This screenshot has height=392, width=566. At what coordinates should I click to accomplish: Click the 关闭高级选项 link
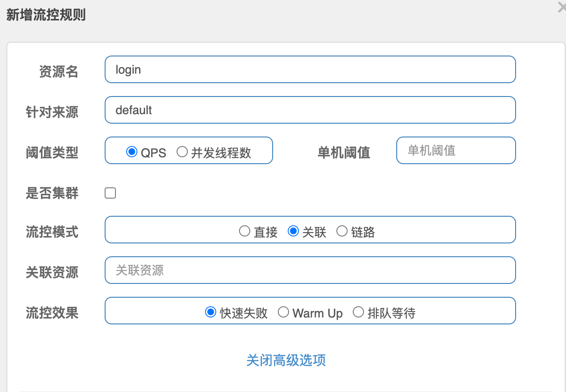click(x=286, y=360)
